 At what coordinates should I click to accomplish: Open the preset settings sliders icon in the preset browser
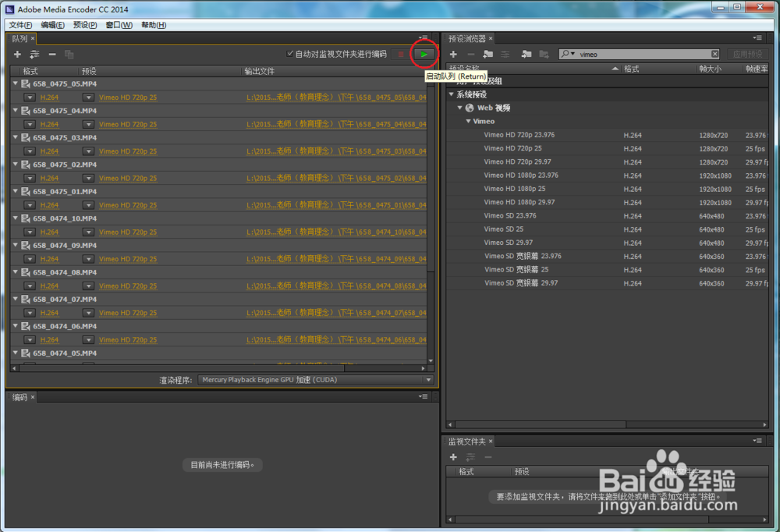(x=505, y=55)
